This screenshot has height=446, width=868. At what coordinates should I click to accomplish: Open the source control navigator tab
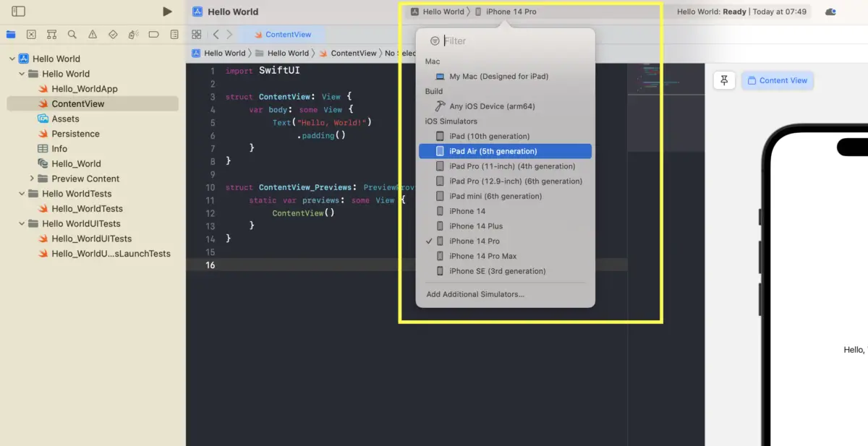tap(31, 35)
